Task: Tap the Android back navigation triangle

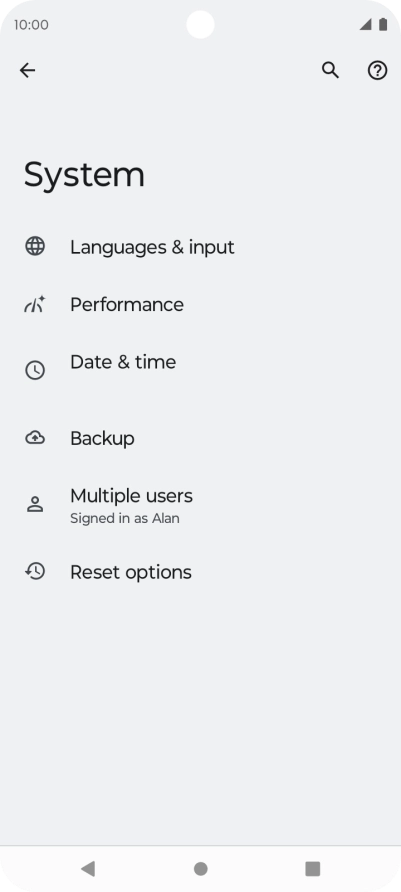Action: pyautogui.click(x=88, y=869)
